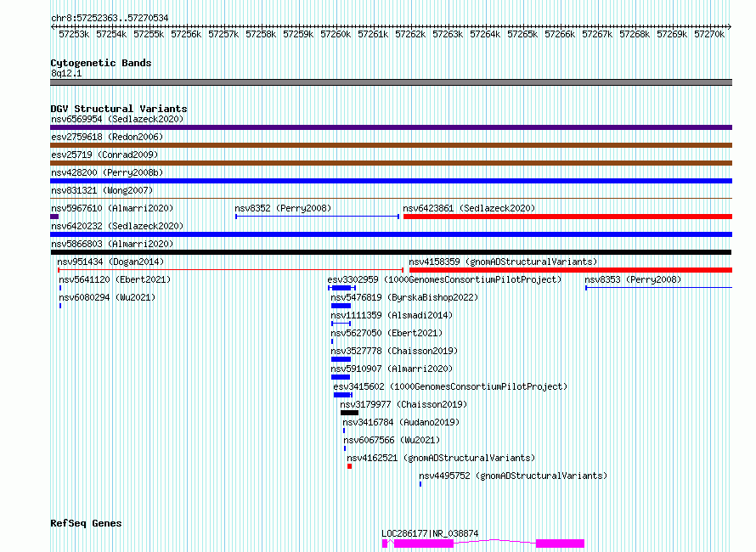Screen dimensions: 756x552
Task: Click the 57270k ruler position label
Action: (x=709, y=34)
